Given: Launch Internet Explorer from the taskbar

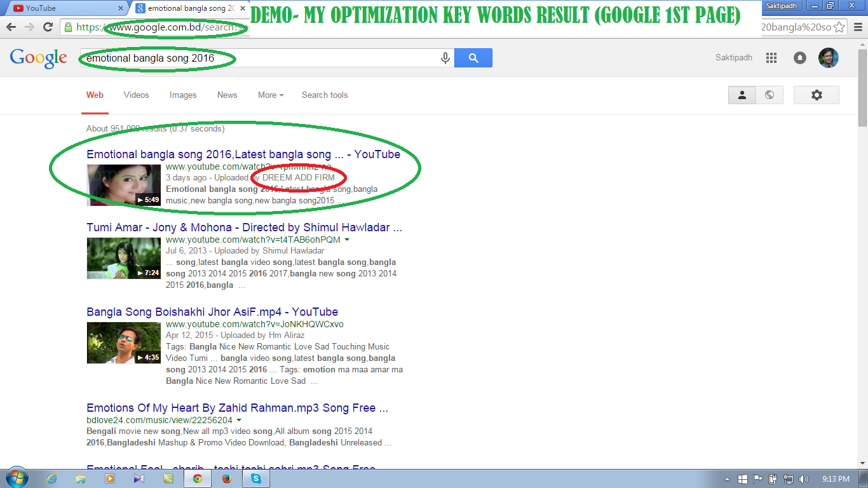Looking at the screenshot, I should click(x=52, y=478).
